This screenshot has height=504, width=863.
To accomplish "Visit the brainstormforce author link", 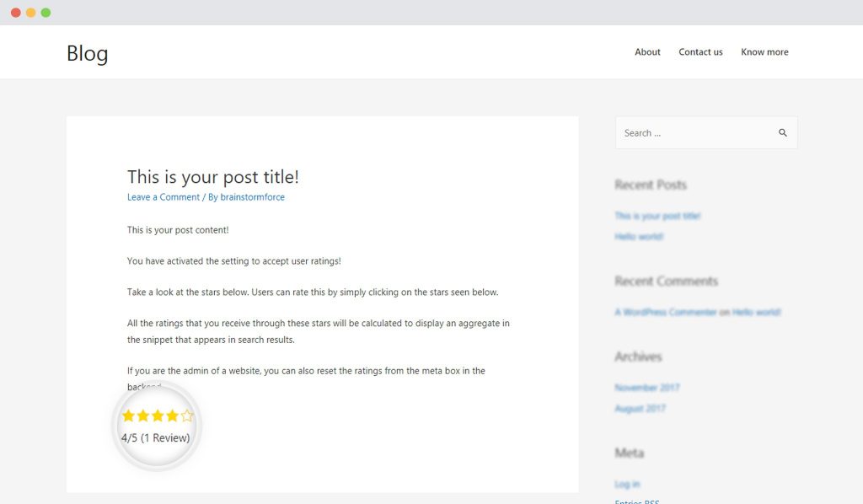I will coord(252,197).
